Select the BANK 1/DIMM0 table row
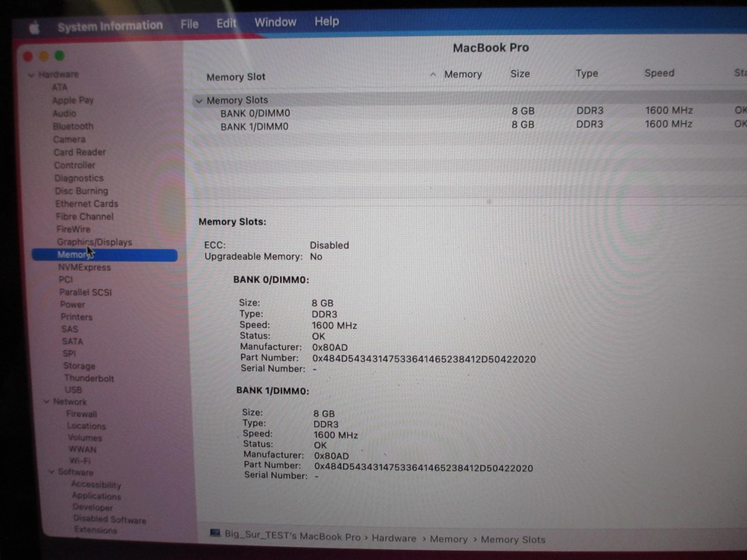Image resolution: width=747 pixels, height=560 pixels. click(x=254, y=126)
